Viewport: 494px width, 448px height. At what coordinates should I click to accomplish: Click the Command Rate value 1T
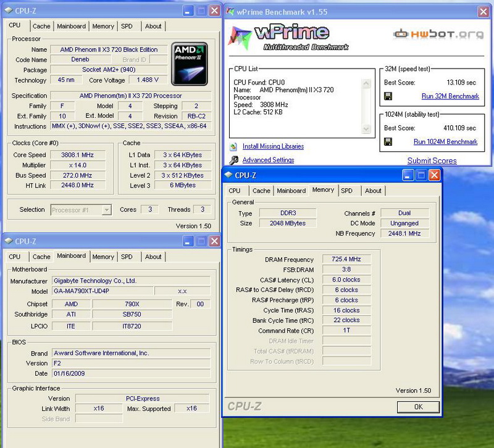coord(346,330)
